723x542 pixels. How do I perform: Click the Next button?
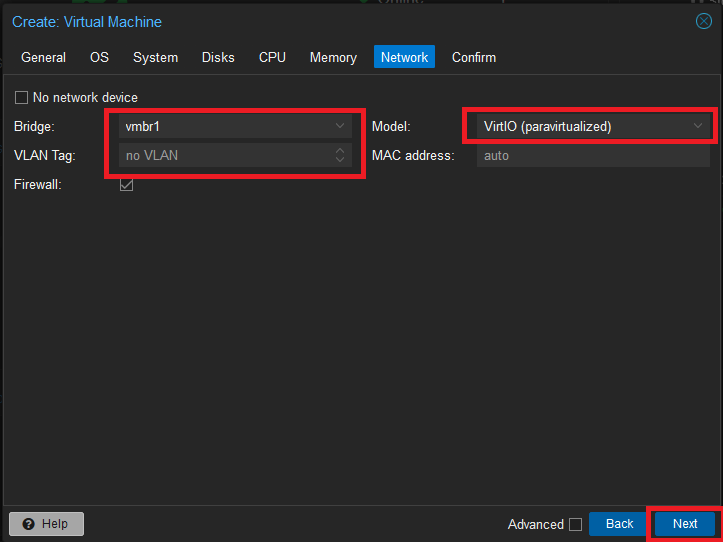coord(685,524)
